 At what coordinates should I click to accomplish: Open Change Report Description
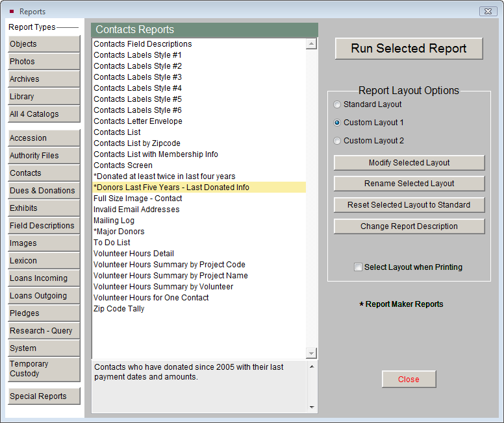[x=409, y=226]
